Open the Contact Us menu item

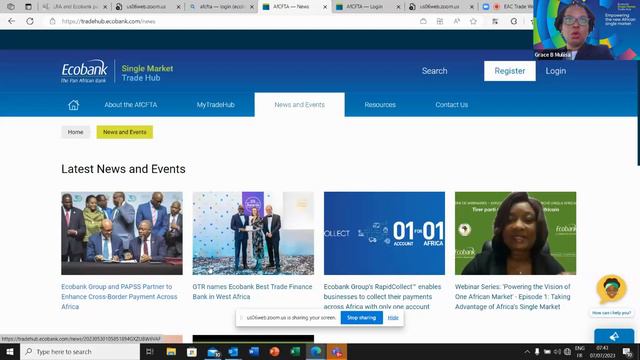point(451,105)
